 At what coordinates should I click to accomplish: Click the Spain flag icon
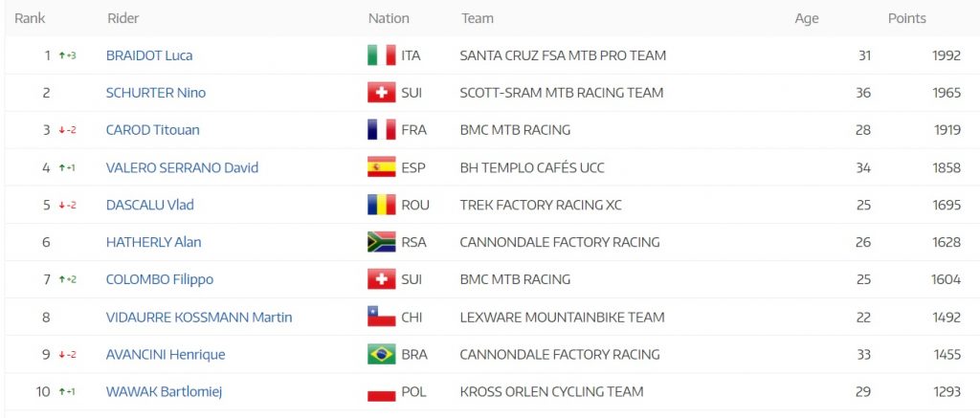click(382, 167)
